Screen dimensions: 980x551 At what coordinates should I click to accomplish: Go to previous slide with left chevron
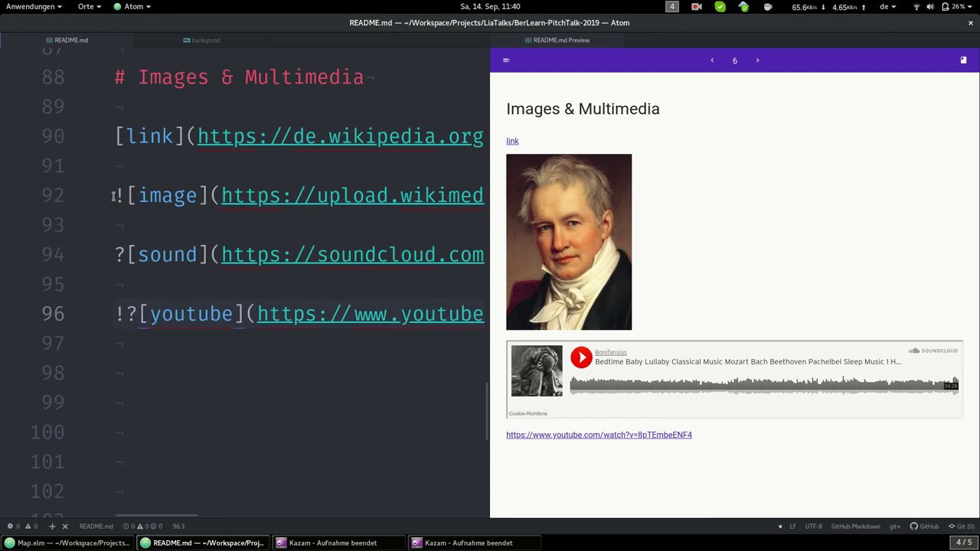712,60
